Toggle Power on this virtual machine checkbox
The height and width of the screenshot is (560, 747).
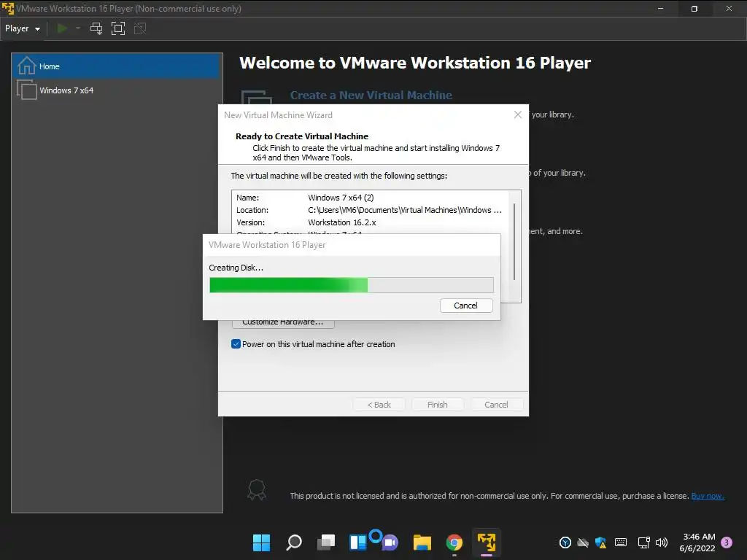point(236,344)
